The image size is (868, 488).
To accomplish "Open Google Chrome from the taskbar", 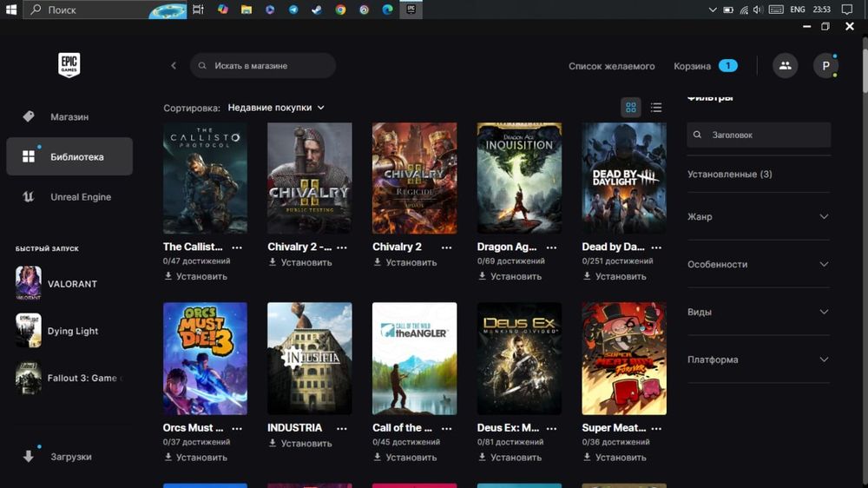I will pyautogui.click(x=340, y=10).
